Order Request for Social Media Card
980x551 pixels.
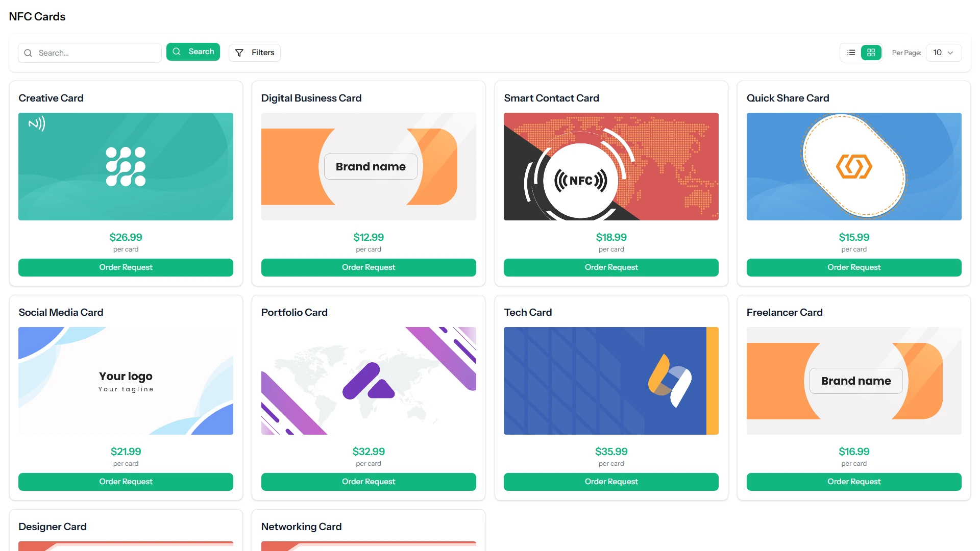[126, 482]
